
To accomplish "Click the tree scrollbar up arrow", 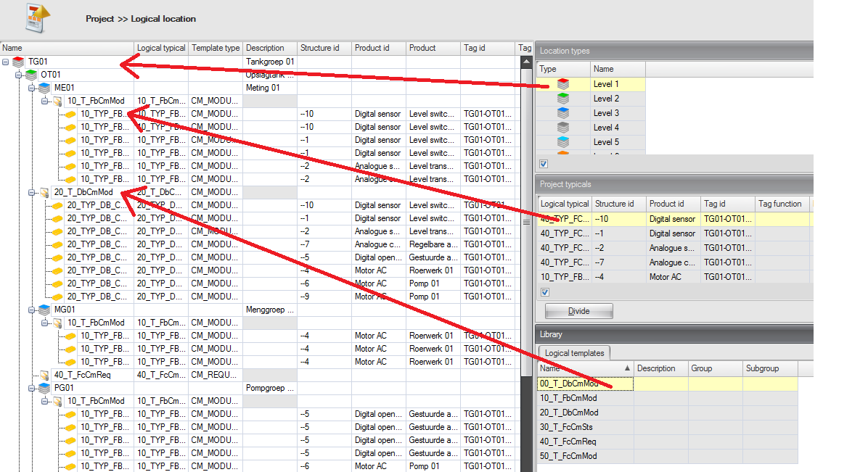I will [x=528, y=62].
